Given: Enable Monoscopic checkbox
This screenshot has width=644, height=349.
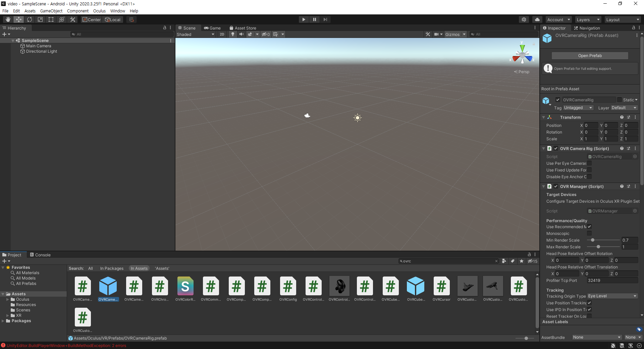Looking at the screenshot, I should (589, 234).
